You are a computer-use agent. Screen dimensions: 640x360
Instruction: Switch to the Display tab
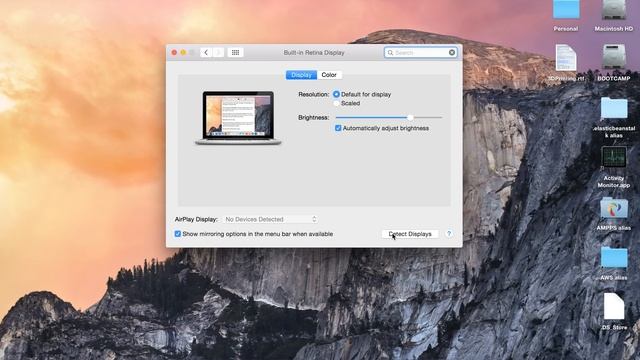(301, 75)
